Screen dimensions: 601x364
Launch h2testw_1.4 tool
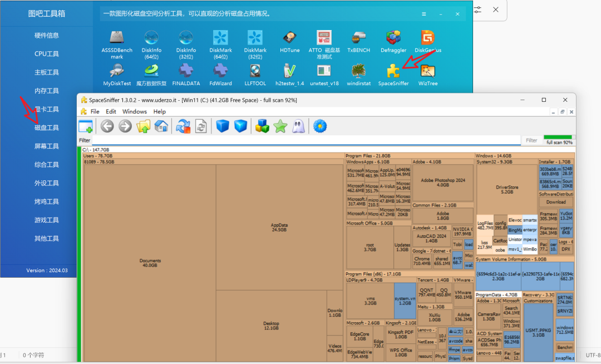click(290, 75)
